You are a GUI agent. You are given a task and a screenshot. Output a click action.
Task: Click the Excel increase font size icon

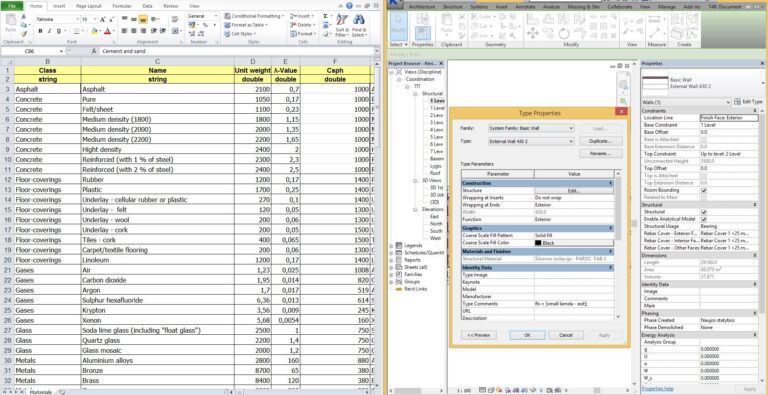103,19
